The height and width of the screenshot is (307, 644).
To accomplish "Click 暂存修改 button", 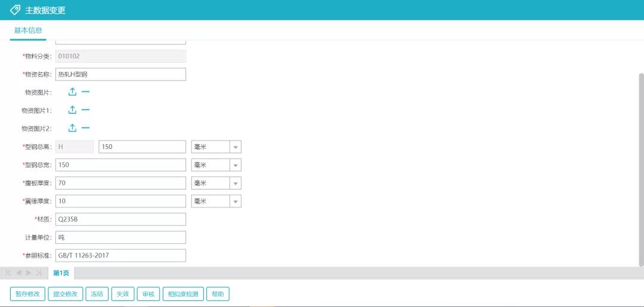I will [27, 294].
